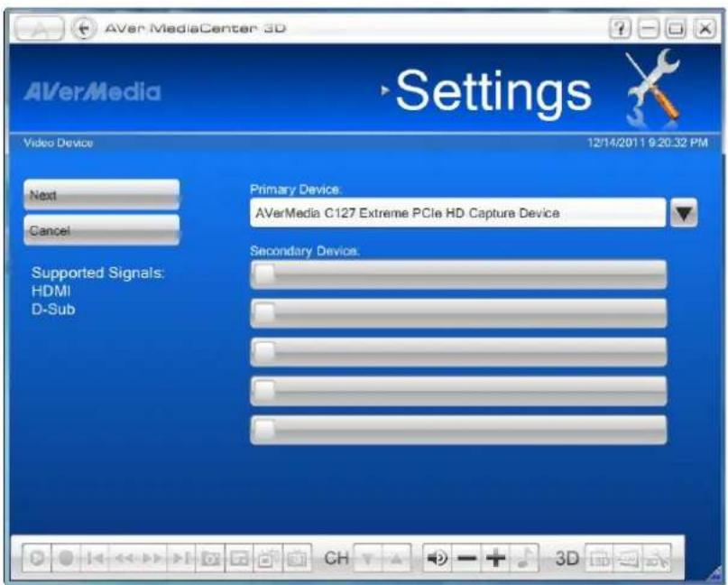The image size is (728, 585).
Task: Check the third Secondary Device checkbox
Action: pos(264,352)
